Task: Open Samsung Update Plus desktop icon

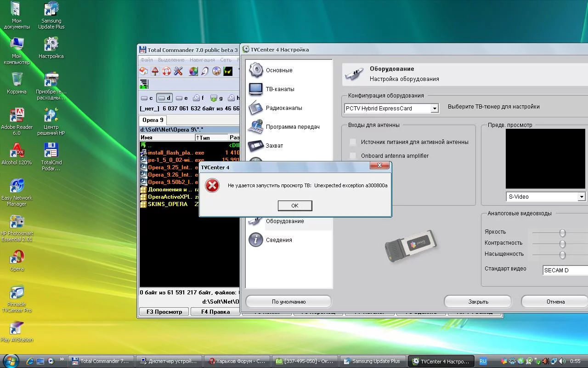Action: tap(51, 16)
